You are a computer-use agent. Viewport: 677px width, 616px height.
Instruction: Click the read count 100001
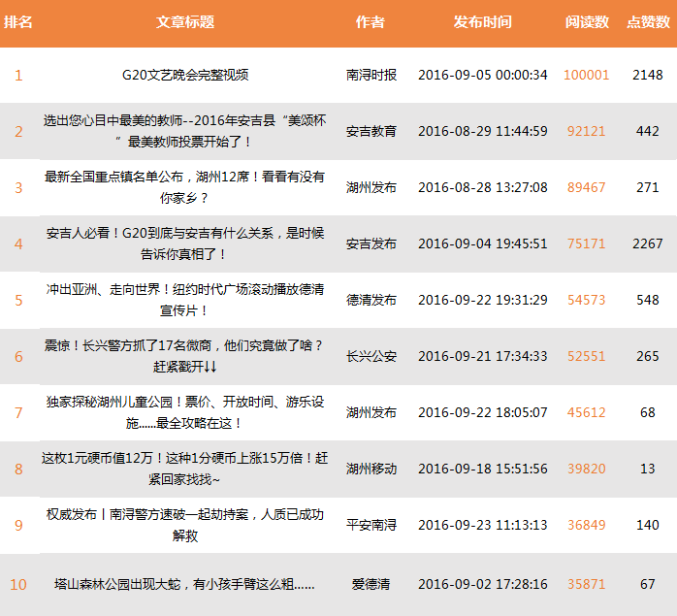pyautogui.click(x=586, y=75)
